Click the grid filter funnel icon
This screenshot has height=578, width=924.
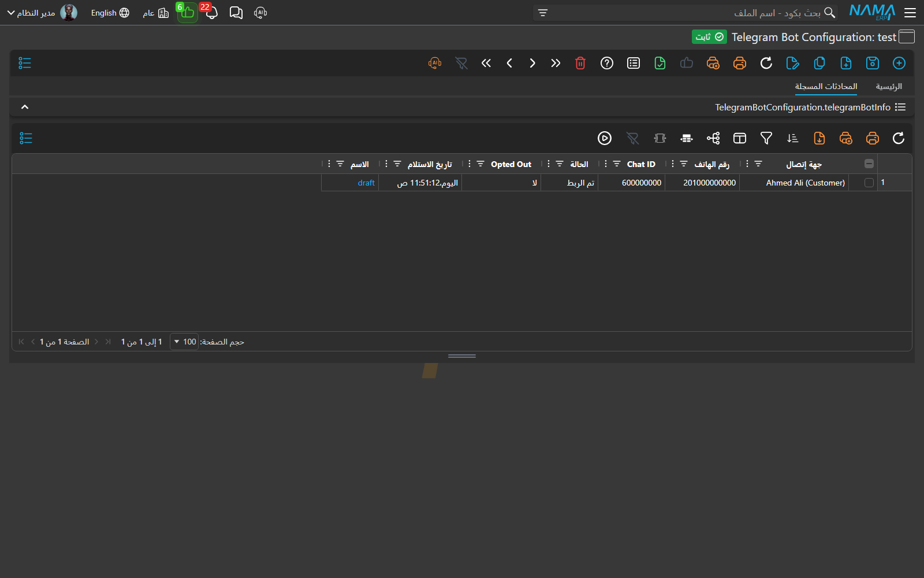click(x=766, y=138)
